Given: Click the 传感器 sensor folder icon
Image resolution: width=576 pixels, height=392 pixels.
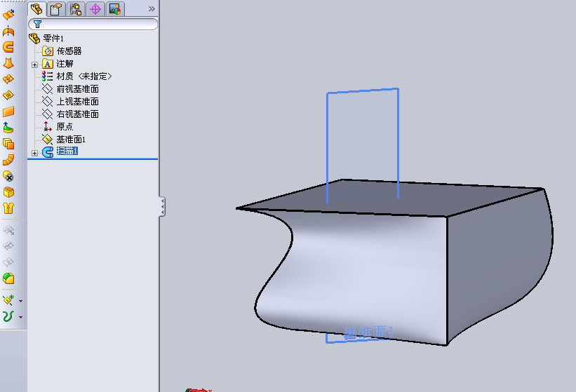Looking at the screenshot, I should click(x=48, y=51).
